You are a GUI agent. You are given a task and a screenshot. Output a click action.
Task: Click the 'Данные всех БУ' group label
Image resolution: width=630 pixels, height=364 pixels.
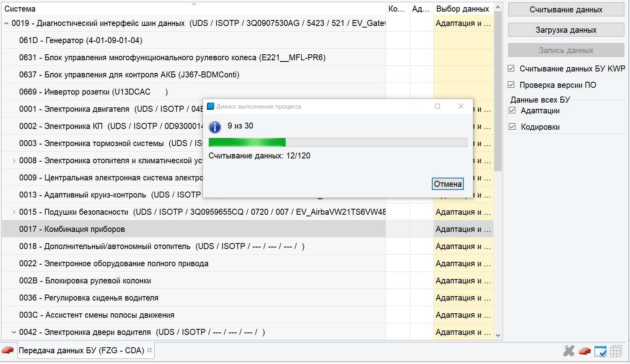[540, 100]
